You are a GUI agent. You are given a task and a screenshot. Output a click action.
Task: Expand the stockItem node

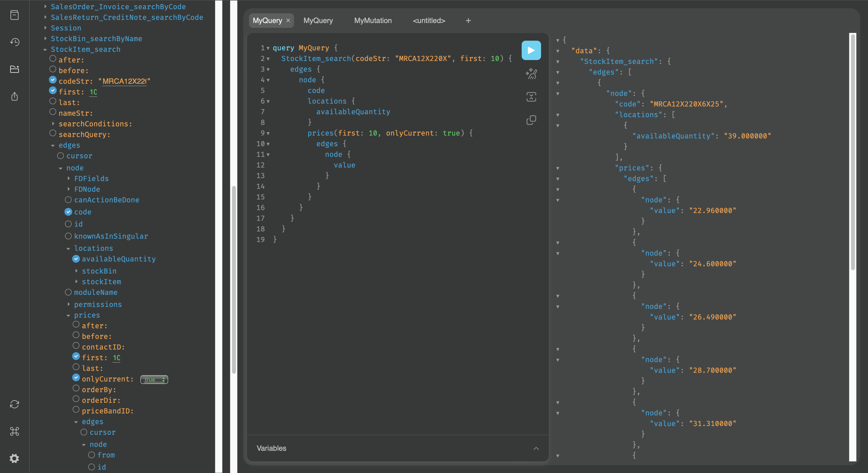tap(77, 282)
